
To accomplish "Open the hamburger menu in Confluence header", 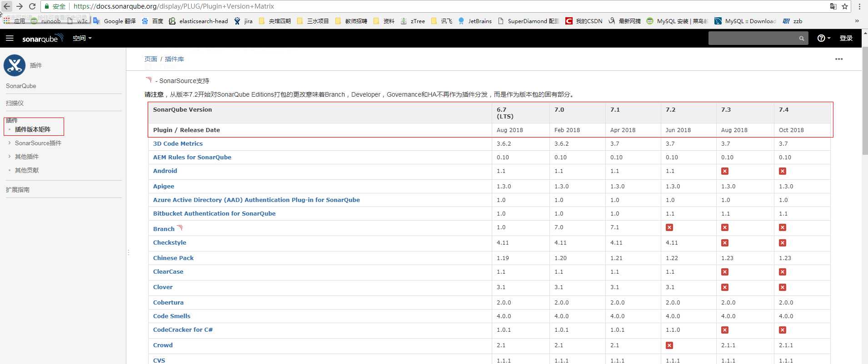I will [x=10, y=38].
